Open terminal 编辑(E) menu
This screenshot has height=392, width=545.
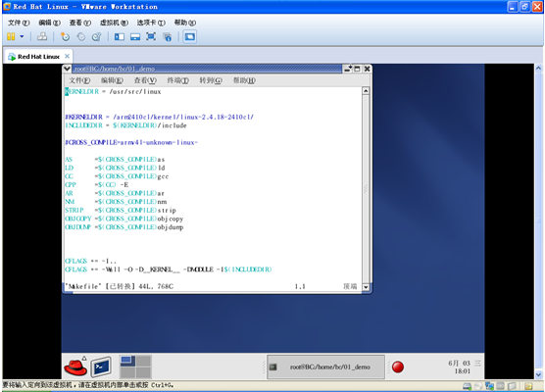tap(112, 80)
